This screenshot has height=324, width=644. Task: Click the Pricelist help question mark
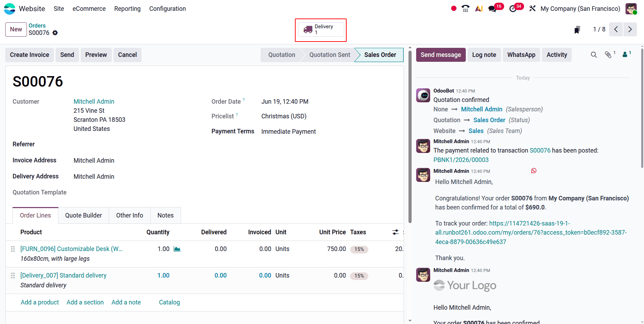237,115
